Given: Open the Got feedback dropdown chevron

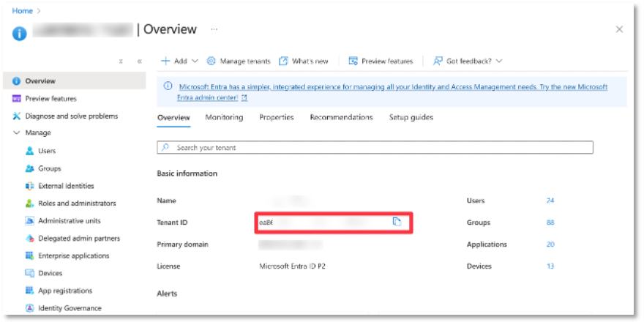Looking at the screenshot, I should (x=499, y=61).
